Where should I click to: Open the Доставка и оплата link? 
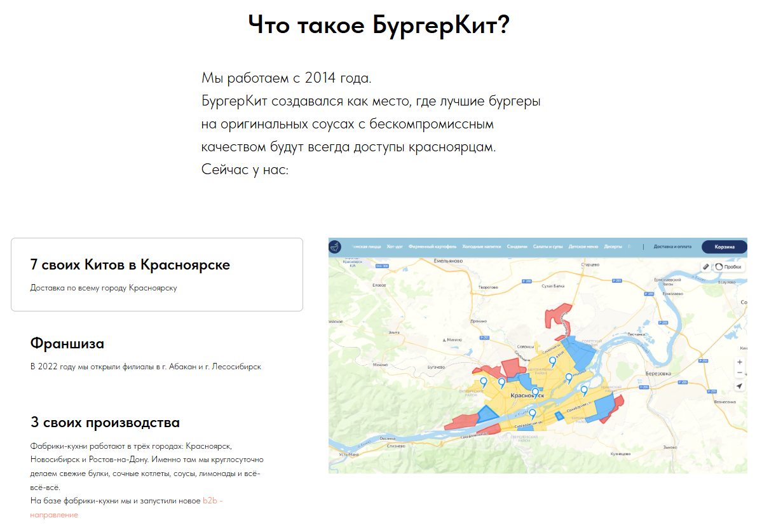672,247
